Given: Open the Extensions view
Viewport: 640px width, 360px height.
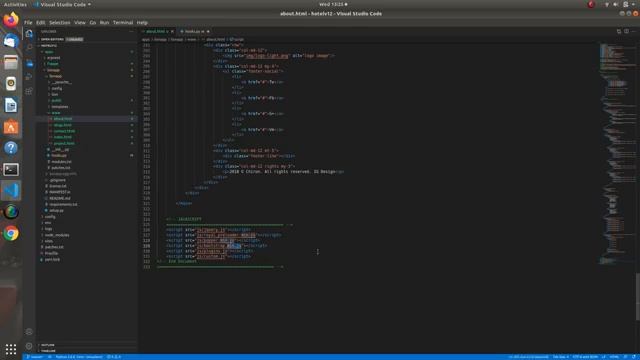Looking at the screenshot, I should click(29, 91).
